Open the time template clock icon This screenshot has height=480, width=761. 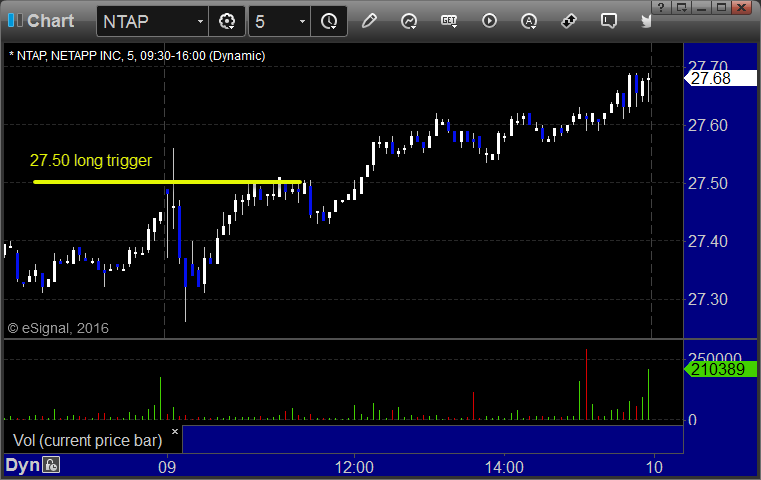coord(329,21)
